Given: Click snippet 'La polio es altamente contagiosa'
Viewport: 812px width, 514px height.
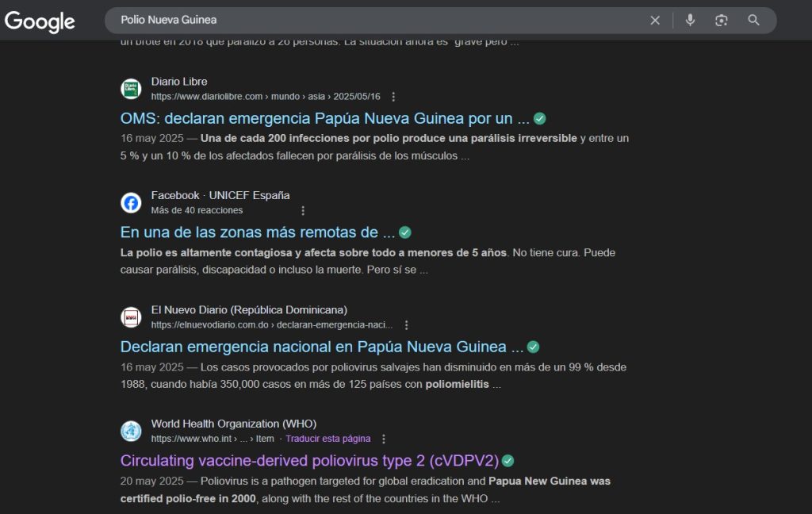Looking at the screenshot, I should click(x=368, y=261).
